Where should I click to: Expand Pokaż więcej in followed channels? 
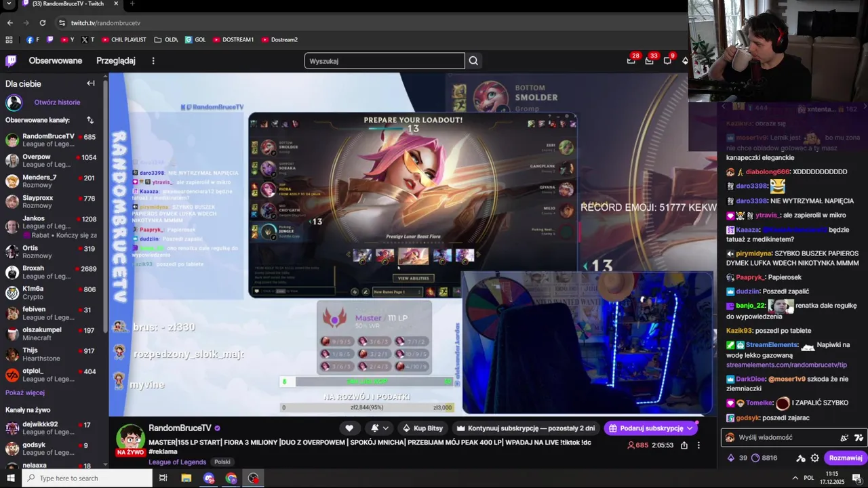25,392
